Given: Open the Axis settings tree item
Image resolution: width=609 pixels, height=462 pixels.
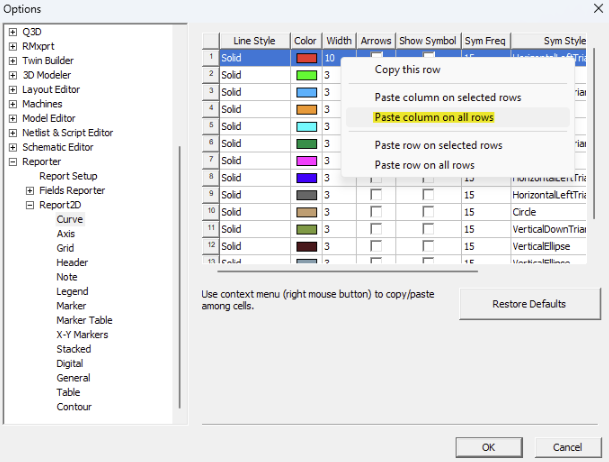Looking at the screenshot, I should (x=66, y=233).
